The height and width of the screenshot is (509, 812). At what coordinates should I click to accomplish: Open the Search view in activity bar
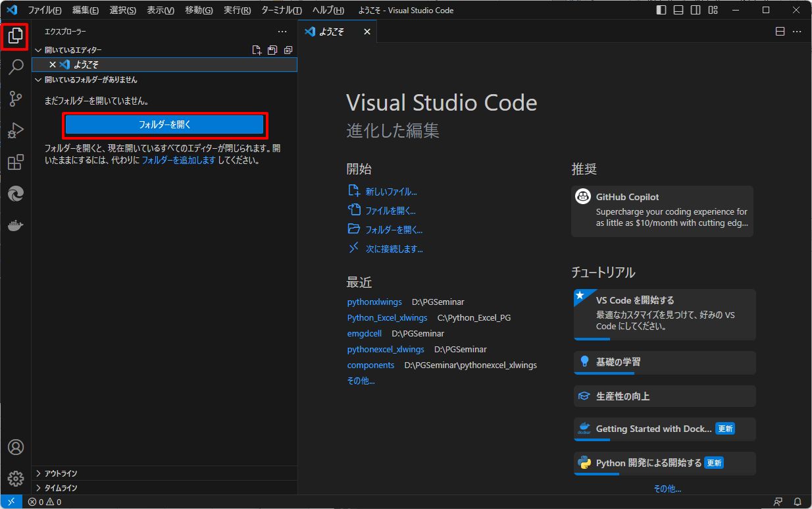16,67
